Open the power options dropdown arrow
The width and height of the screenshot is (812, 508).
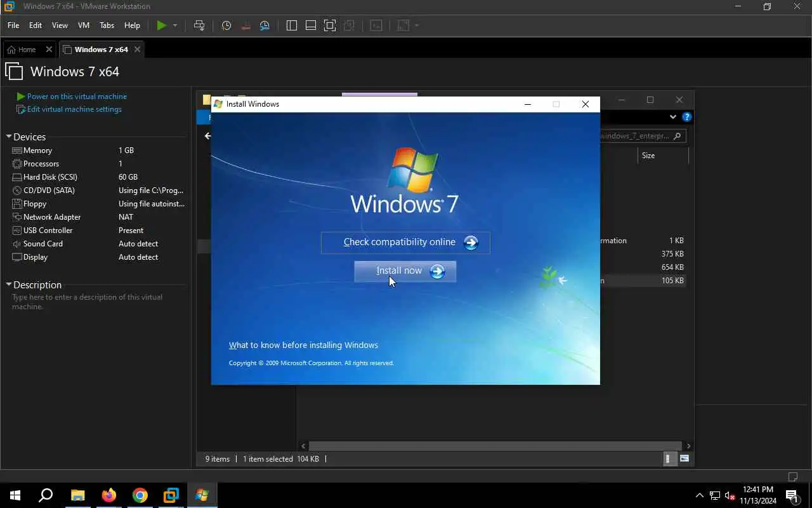pos(175,25)
